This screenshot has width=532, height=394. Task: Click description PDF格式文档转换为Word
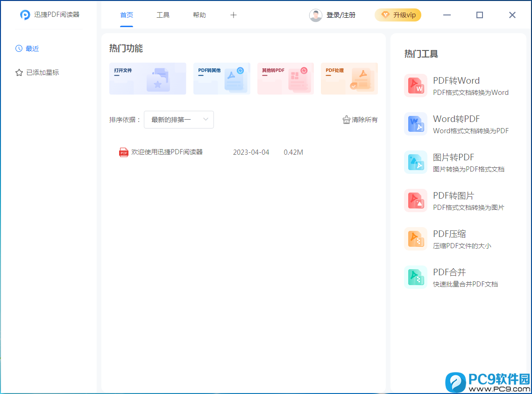[471, 92]
